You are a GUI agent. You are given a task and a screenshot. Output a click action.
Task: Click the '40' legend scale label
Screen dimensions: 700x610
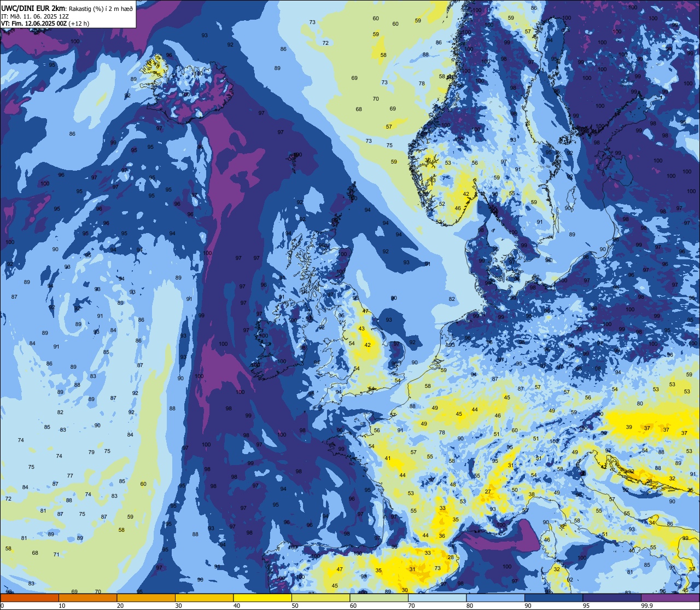pos(237,606)
